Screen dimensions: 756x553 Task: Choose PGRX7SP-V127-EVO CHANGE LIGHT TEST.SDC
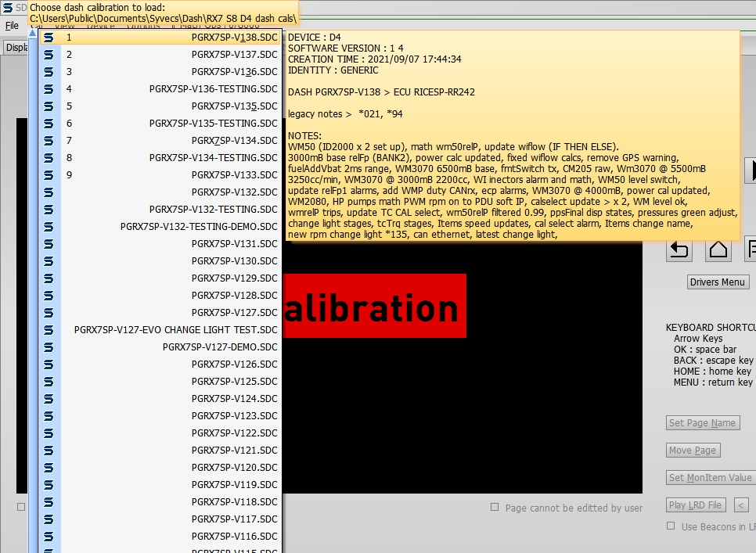coord(175,330)
